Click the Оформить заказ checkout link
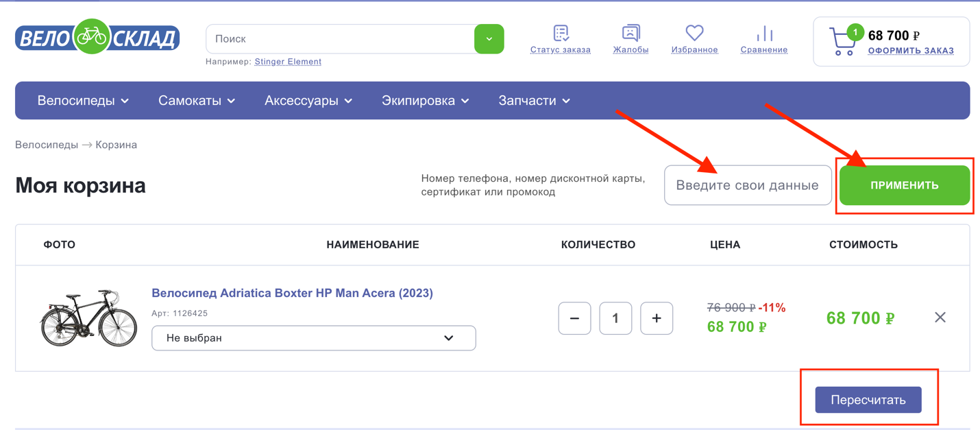 click(x=911, y=51)
